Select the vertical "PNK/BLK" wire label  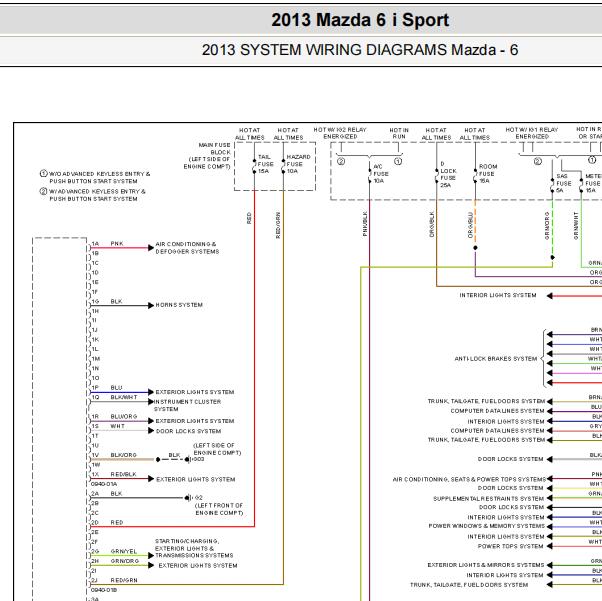365,224
